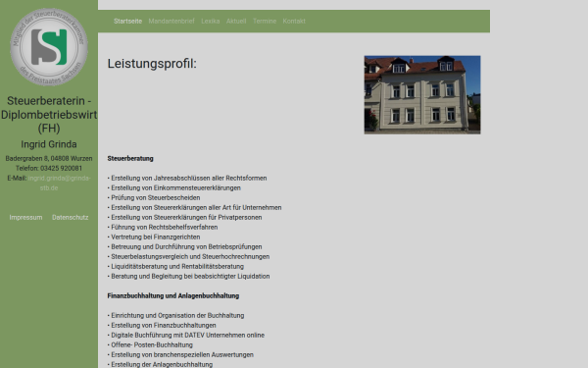Screen dimensions: 588x368
Task: Open the Impressum link
Action: [x=25, y=218]
